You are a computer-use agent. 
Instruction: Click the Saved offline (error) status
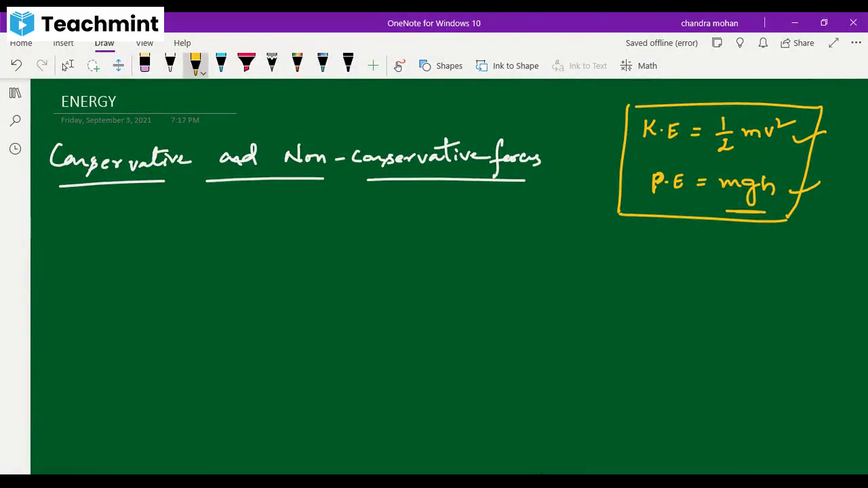click(x=661, y=43)
